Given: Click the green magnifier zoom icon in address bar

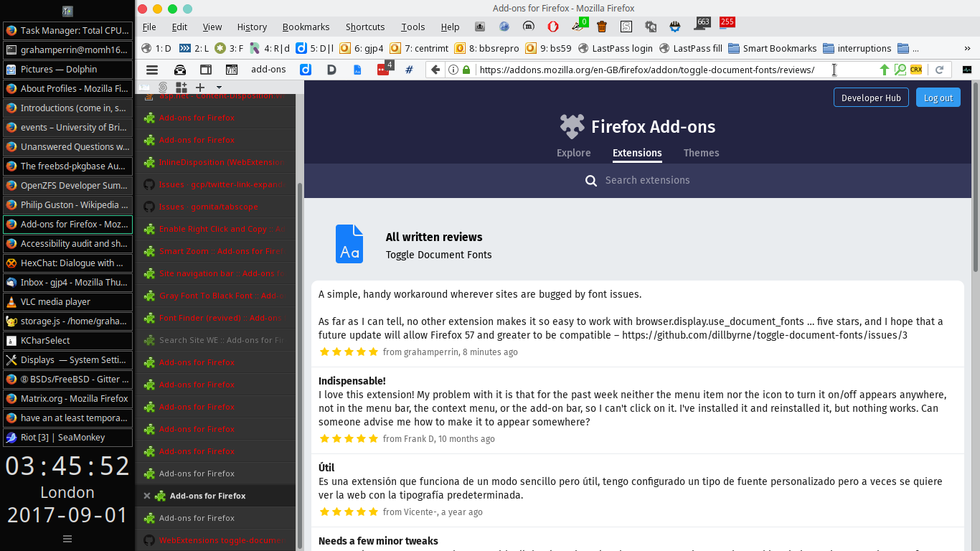Looking at the screenshot, I should click(900, 70).
